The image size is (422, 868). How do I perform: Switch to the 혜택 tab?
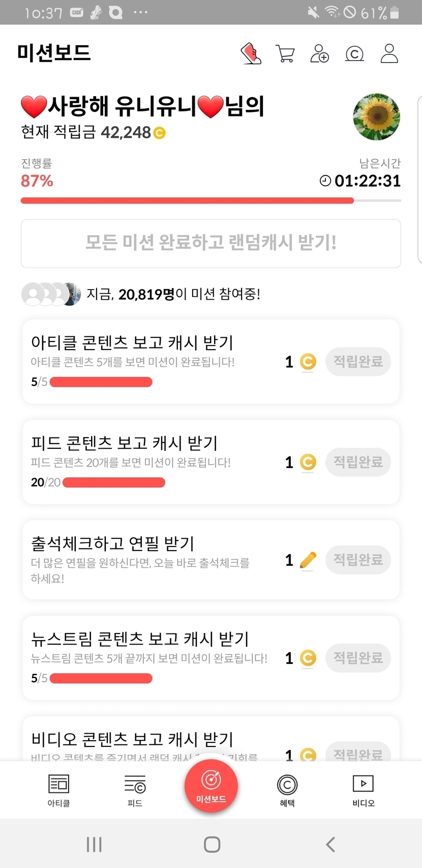(x=287, y=790)
